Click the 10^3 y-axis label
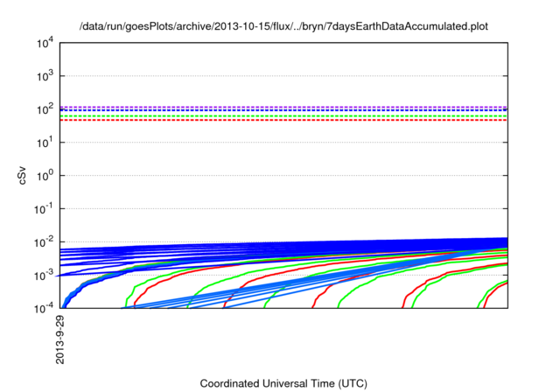 pos(45,76)
